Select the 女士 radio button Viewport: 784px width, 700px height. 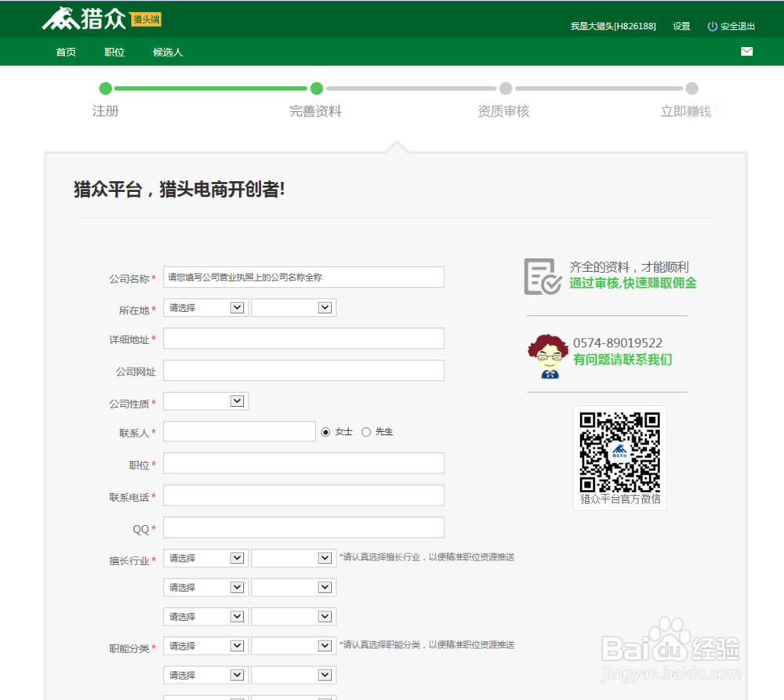coord(325,431)
